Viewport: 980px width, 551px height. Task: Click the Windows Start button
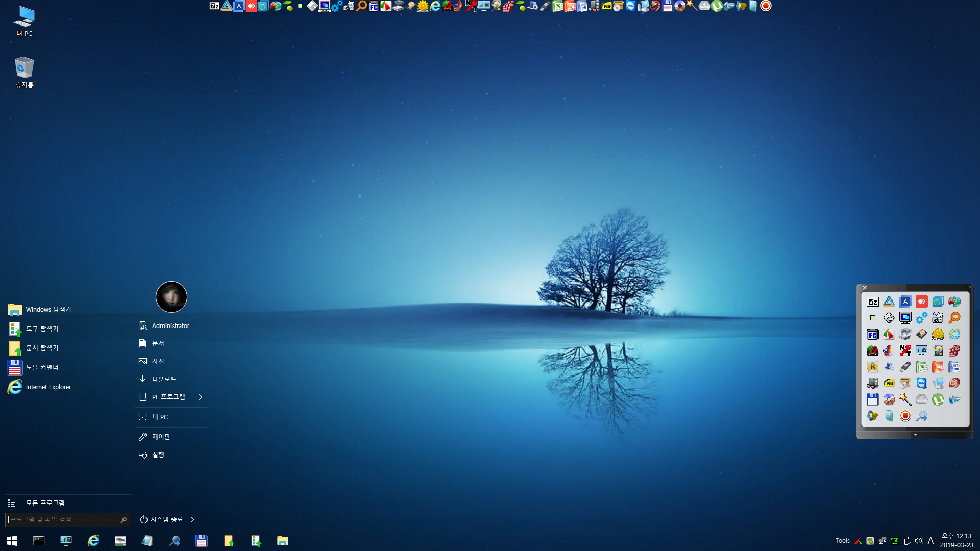coord(12,540)
